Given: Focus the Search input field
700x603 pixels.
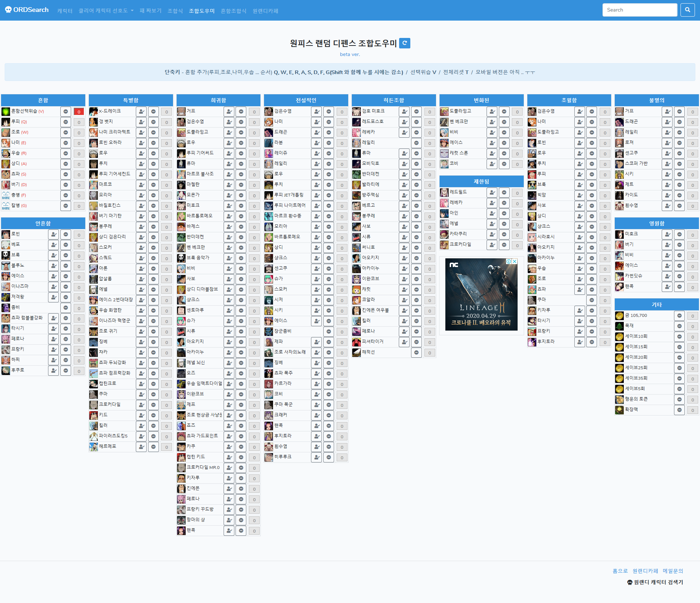Looking at the screenshot, I should [x=639, y=10].
